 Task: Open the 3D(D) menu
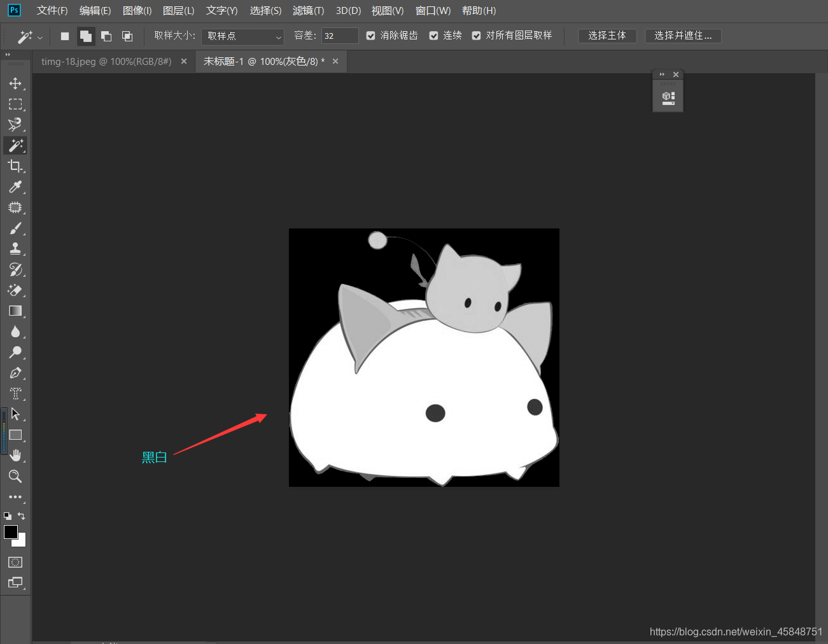(348, 11)
